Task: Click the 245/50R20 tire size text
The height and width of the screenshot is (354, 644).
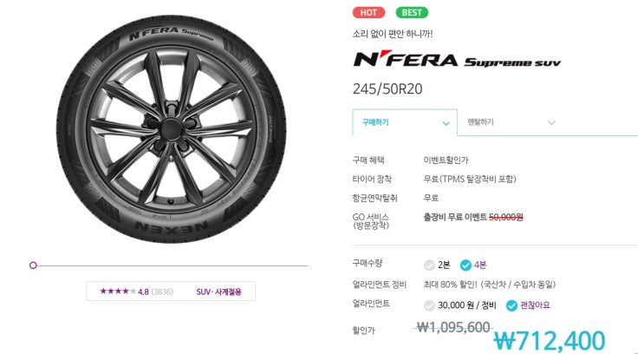Action: click(x=387, y=88)
